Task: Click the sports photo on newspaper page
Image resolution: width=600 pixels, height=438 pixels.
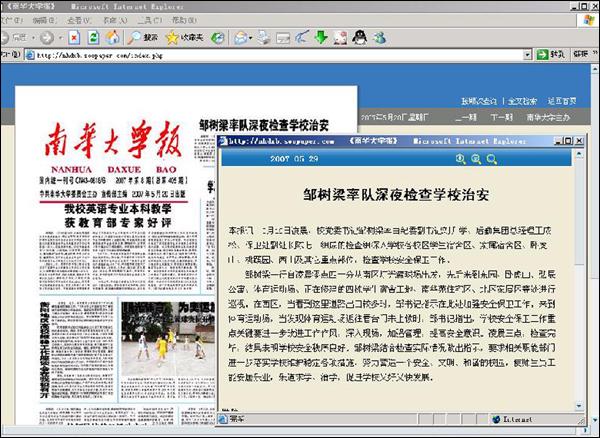Action: 168,338
